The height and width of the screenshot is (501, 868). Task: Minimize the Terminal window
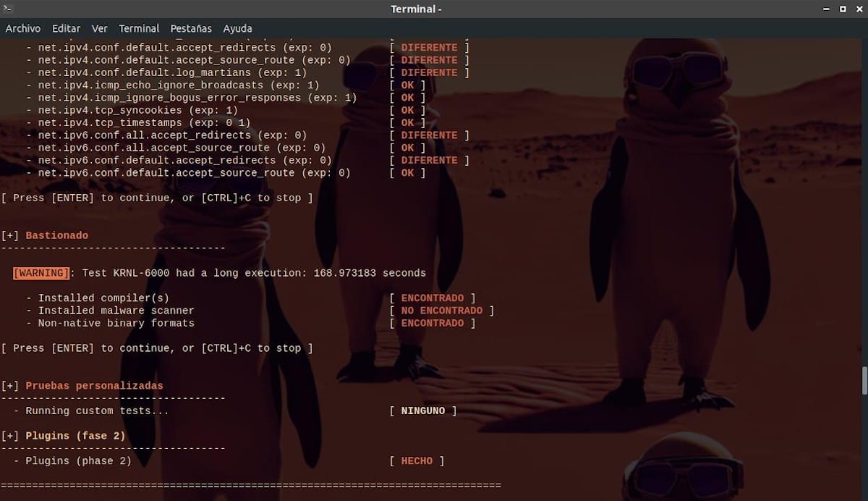tap(827, 9)
